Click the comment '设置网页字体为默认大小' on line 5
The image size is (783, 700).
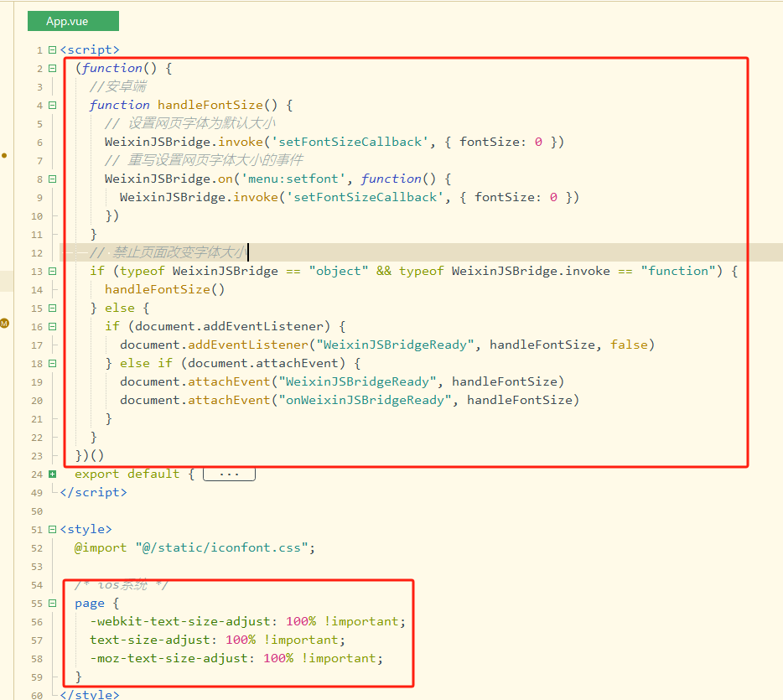202,123
